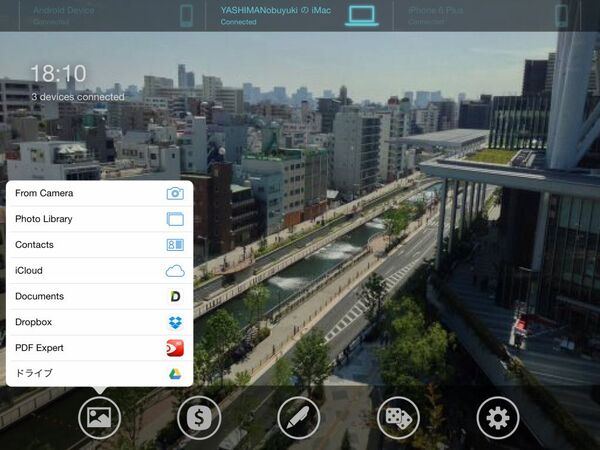Open settings gear button
The image size is (600, 450).
(x=497, y=417)
